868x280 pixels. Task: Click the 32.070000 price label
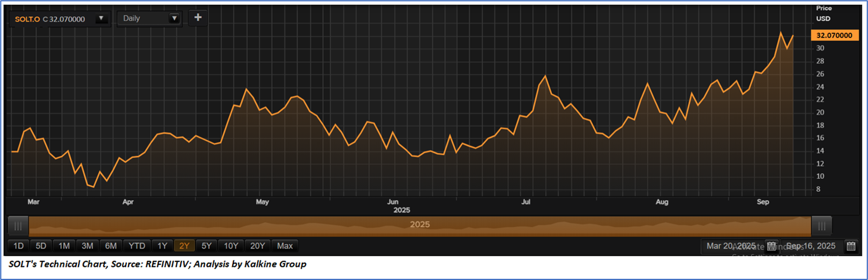[834, 35]
